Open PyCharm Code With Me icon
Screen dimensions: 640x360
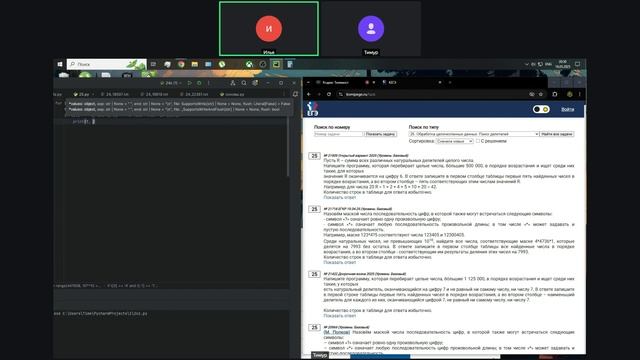pyautogui.click(x=233, y=83)
